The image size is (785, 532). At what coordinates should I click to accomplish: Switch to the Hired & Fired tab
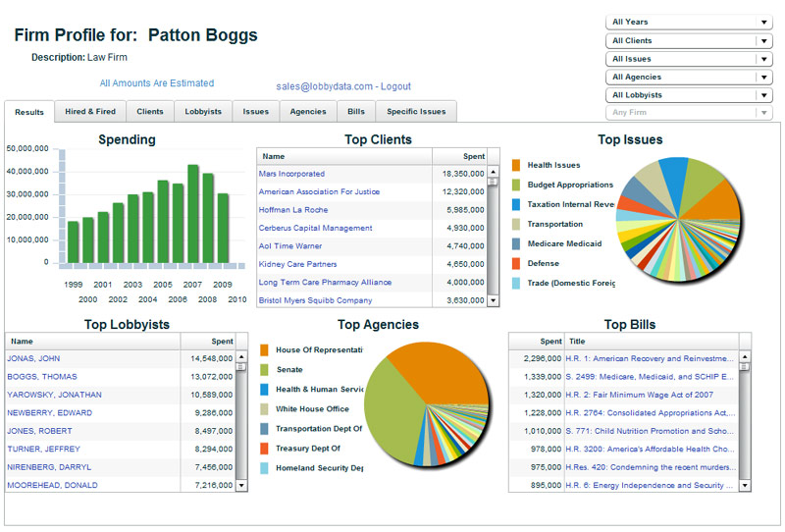pos(90,111)
